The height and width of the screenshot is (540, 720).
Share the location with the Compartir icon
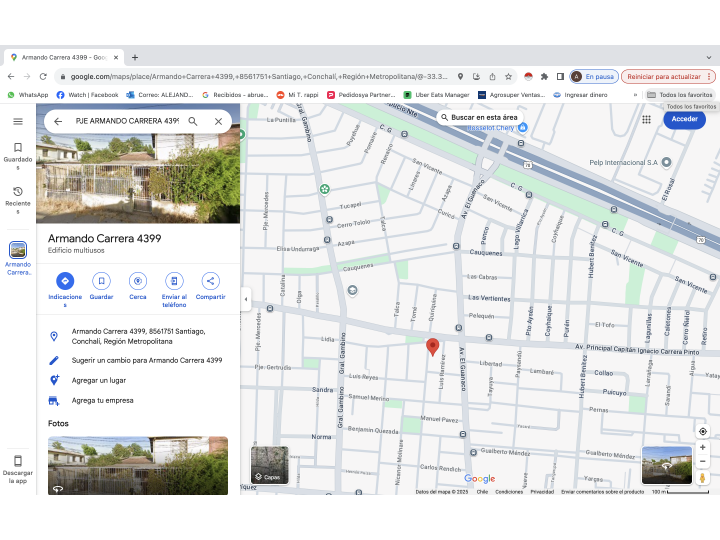coord(210,281)
